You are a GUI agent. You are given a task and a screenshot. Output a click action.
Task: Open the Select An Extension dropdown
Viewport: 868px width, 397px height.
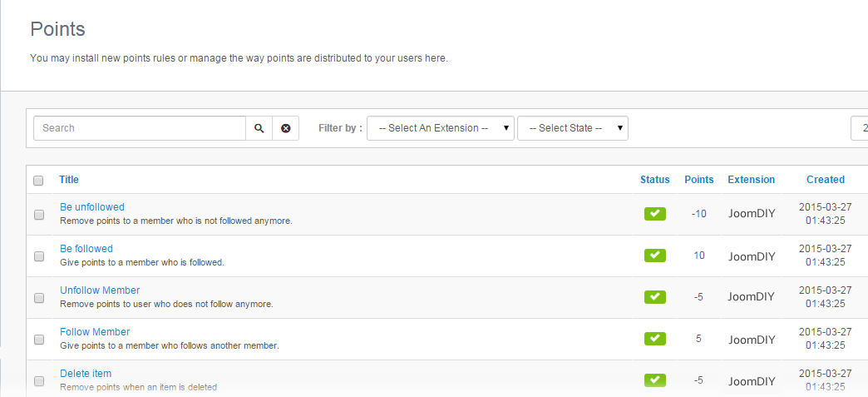pos(441,128)
